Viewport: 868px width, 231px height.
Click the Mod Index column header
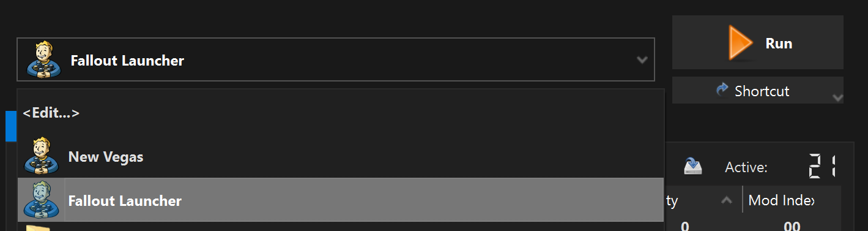[782, 200]
